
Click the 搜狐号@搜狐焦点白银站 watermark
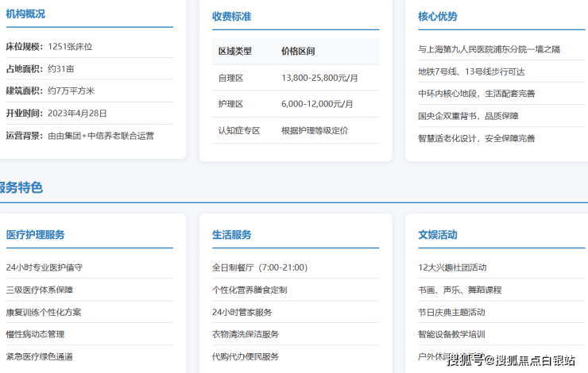pos(511,360)
